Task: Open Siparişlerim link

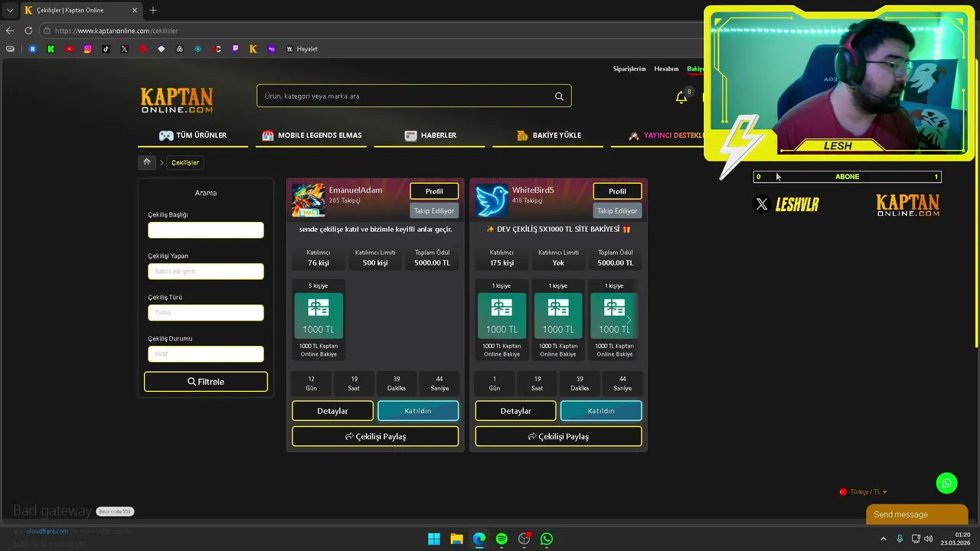Action: click(629, 69)
